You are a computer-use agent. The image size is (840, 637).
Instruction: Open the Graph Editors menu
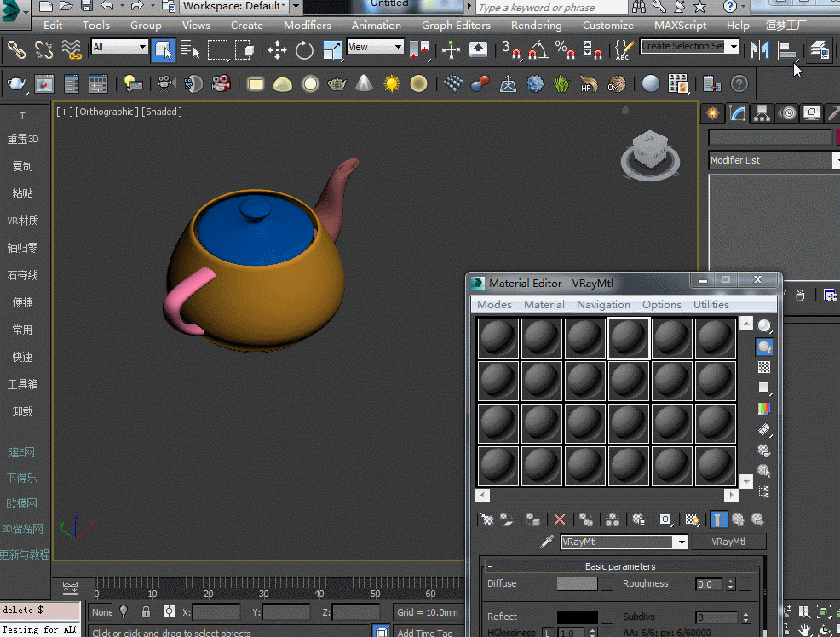(x=456, y=26)
